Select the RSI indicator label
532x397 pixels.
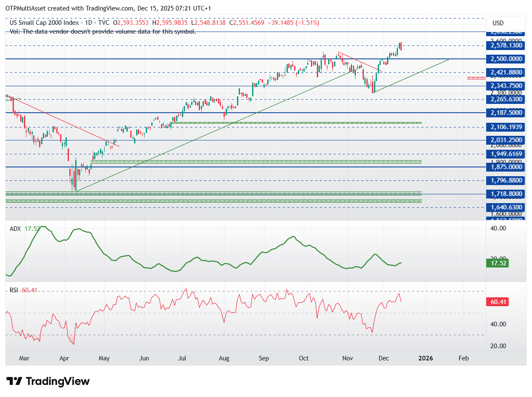tap(14, 290)
